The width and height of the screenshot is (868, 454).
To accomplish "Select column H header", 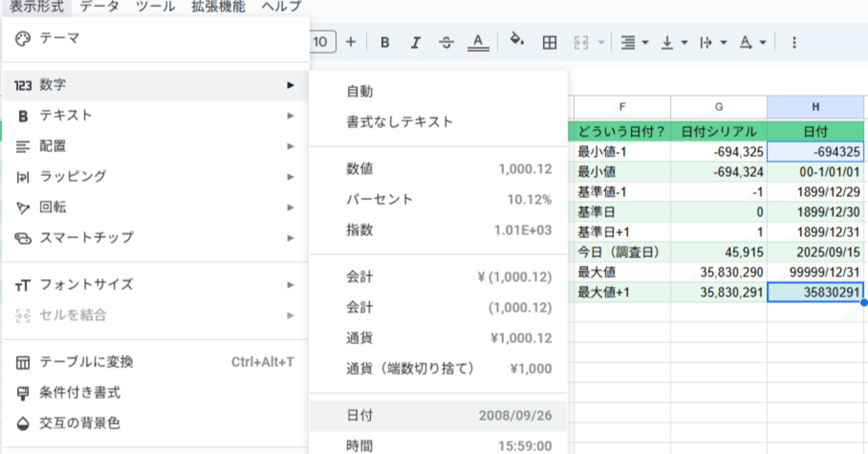I will [x=816, y=107].
